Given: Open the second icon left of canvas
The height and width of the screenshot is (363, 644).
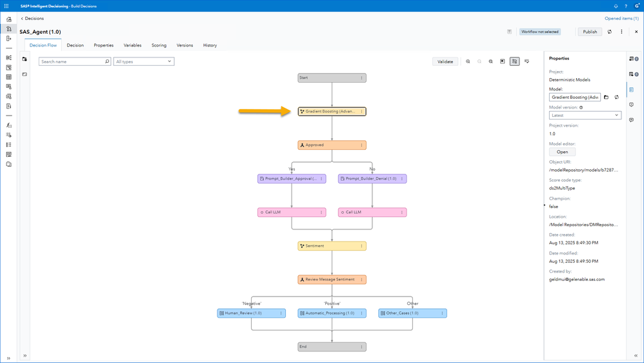Looking at the screenshot, I should [25, 74].
